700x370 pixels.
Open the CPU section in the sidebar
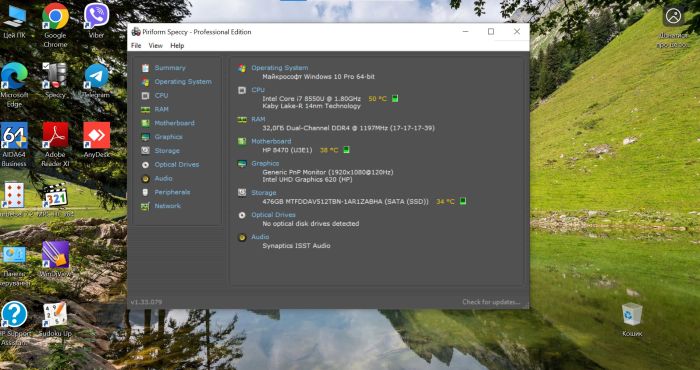click(161, 96)
